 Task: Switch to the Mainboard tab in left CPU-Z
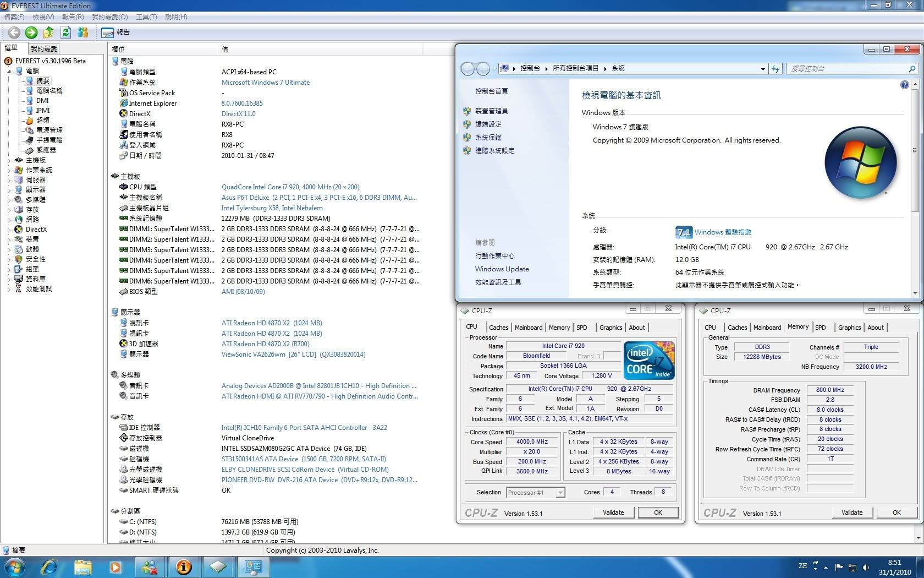(528, 328)
